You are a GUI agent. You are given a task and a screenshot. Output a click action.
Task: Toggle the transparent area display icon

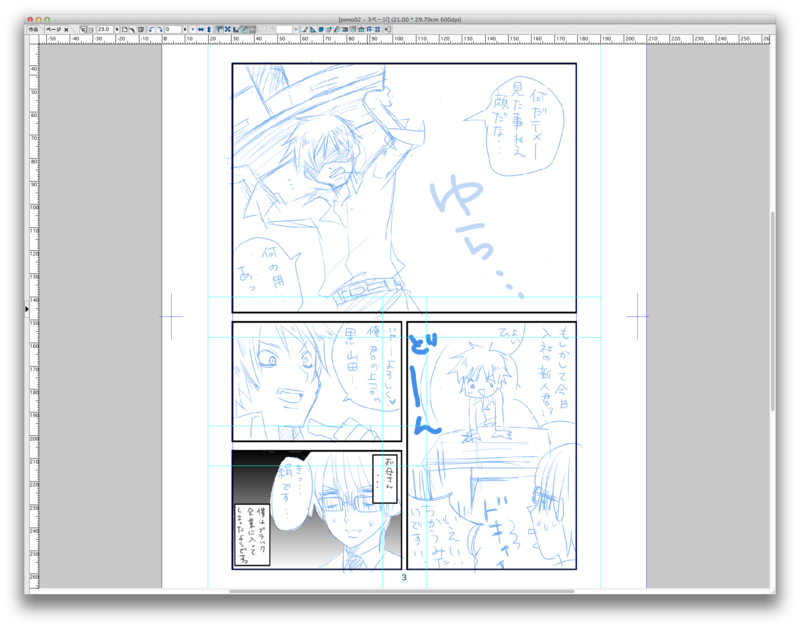[236, 30]
